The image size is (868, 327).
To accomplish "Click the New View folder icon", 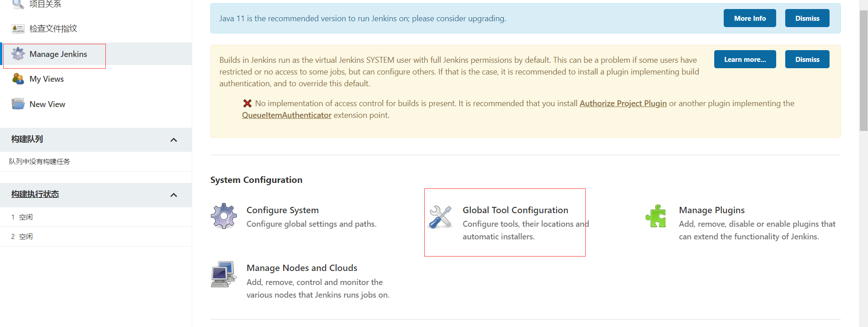I will [18, 104].
